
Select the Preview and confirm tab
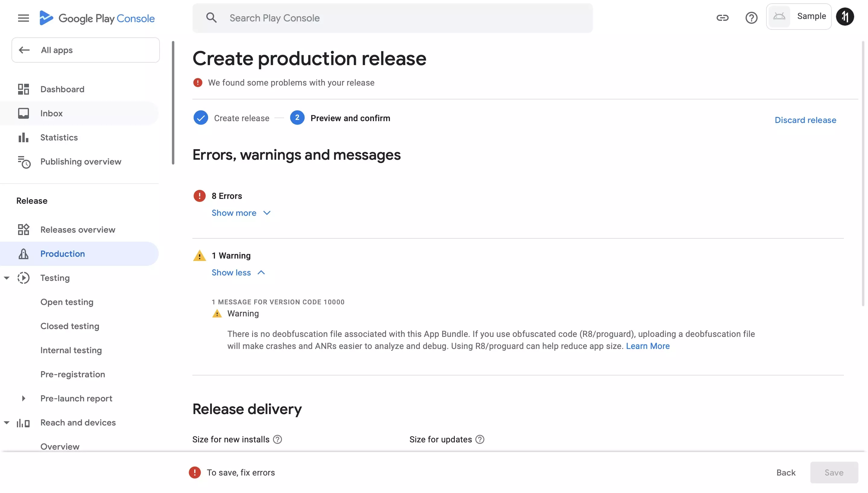coord(350,117)
